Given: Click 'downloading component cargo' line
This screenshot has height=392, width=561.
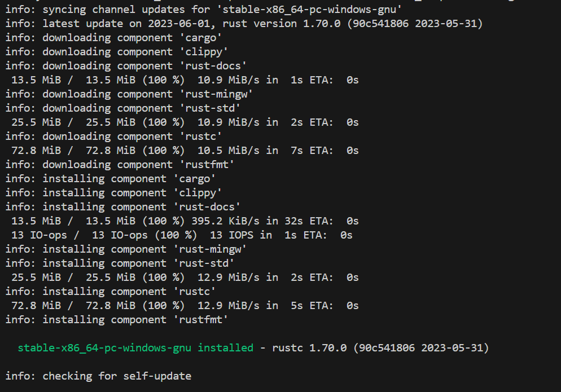Looking at the screenshot, I should coord(113,38).
